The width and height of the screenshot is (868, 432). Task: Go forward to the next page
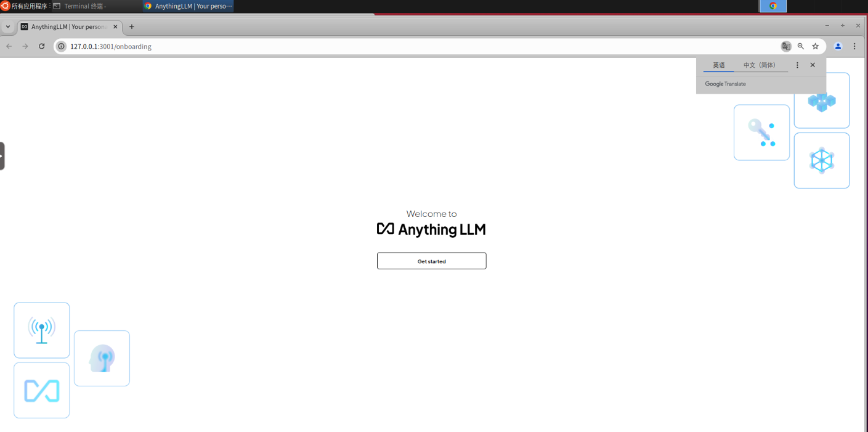click(25, 46)
